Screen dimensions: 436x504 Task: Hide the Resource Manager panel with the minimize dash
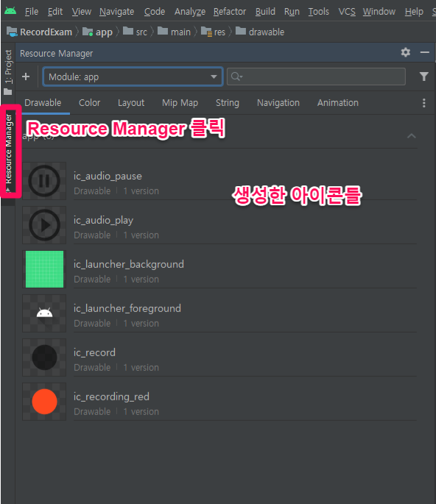425,52
